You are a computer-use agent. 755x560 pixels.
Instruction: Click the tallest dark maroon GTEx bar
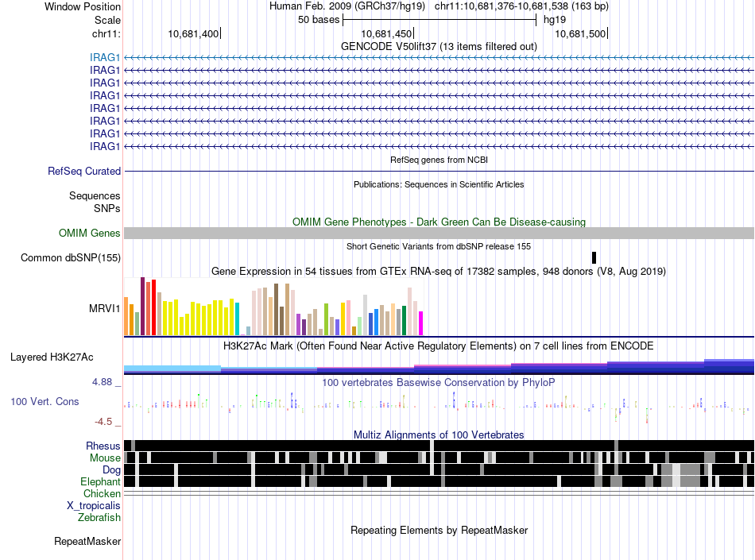(142, 306)
